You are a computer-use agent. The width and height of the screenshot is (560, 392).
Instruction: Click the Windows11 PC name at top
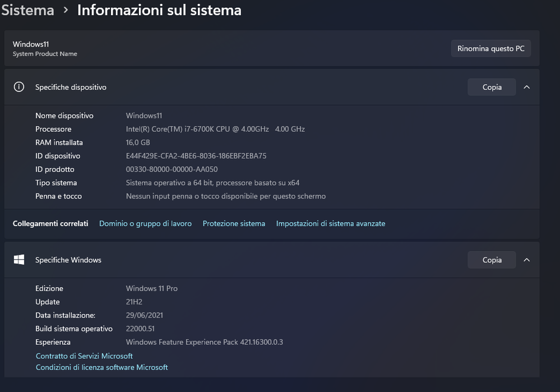pyautogui.click(x=31, y=44)
